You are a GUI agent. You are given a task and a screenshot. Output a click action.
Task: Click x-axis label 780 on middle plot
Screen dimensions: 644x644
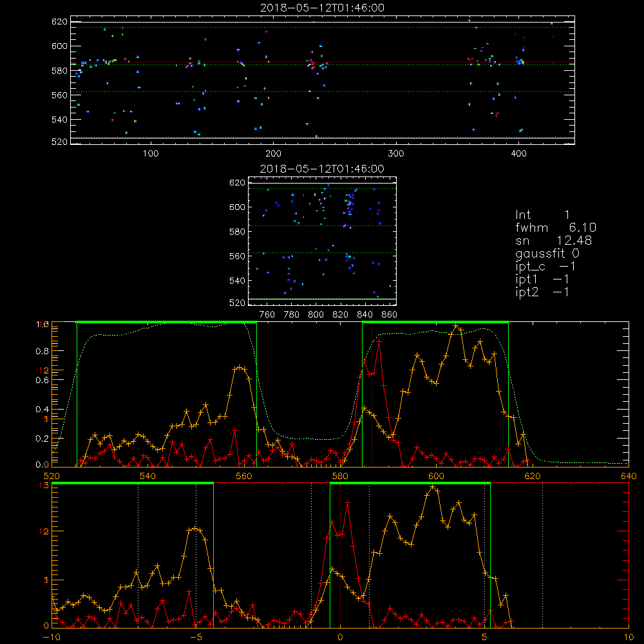(x=292, y=315)
